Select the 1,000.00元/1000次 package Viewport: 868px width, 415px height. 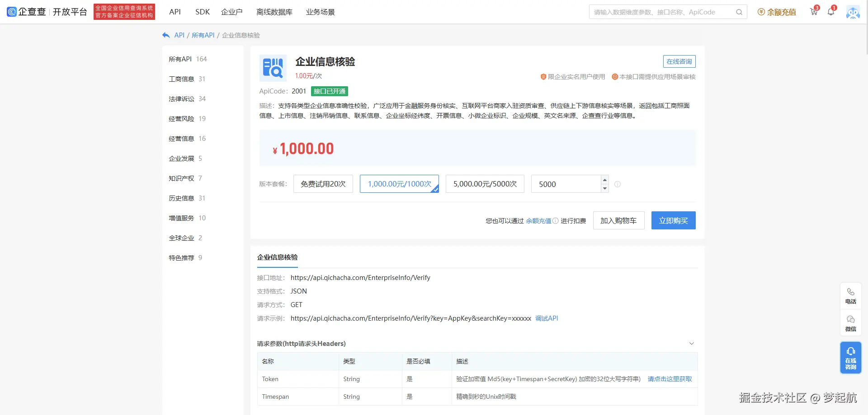pyautogui.click(x=400, y=184)
